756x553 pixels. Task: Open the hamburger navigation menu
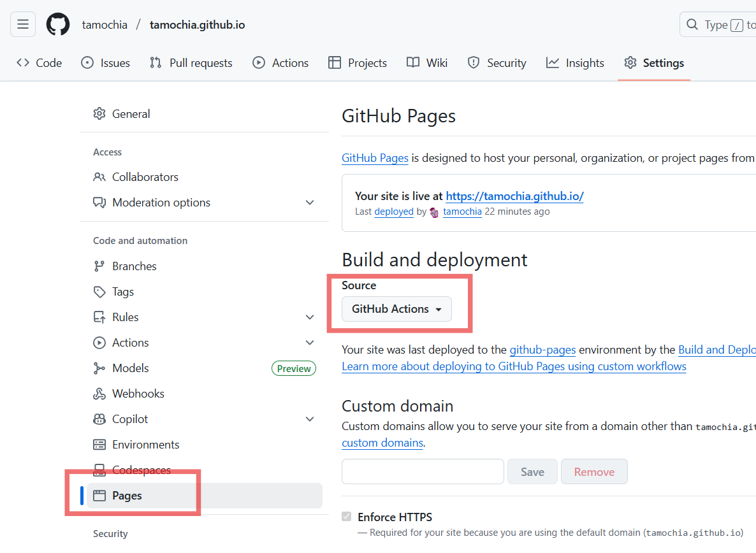click(x=23, y=24)
